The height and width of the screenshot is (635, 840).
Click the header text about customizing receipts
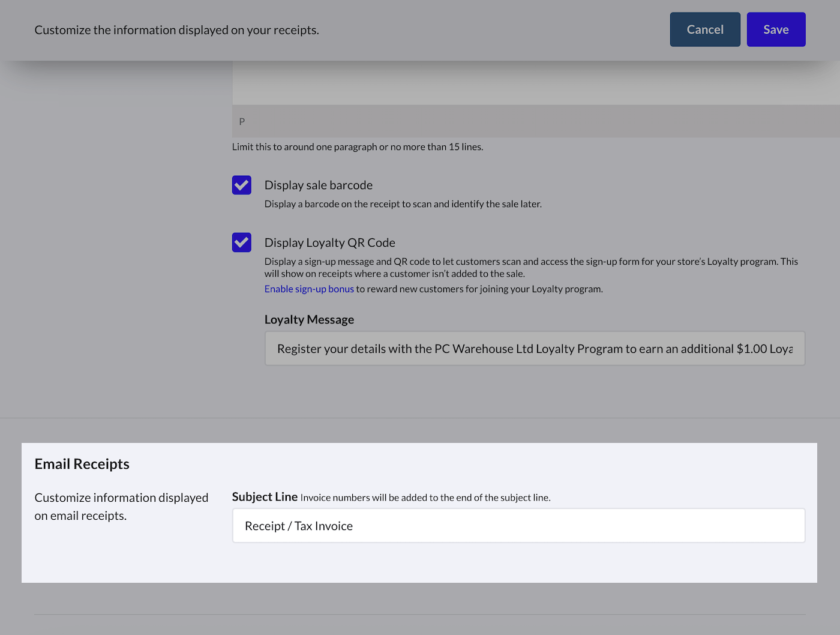tap(176, 30)
